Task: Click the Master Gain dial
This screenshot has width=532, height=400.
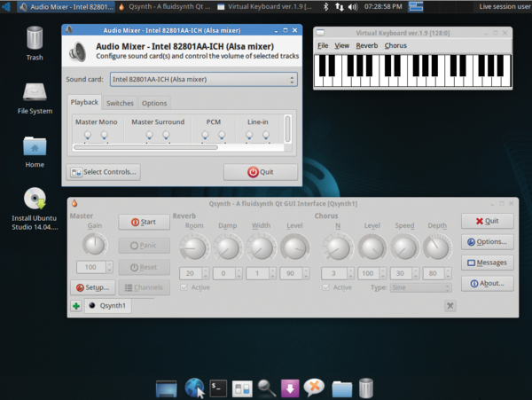Action: click(95, 244)
